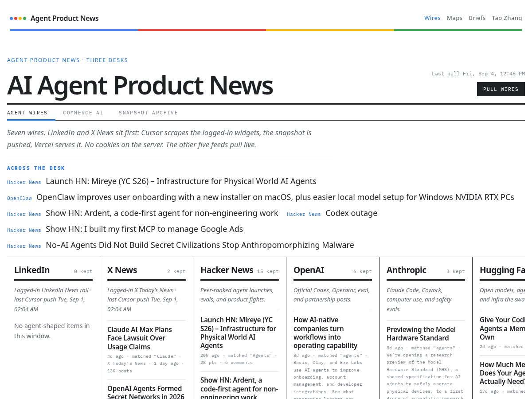Open Launch HN Mireye article in Hacker News column

pyautogui.click(x=238, y=332)
